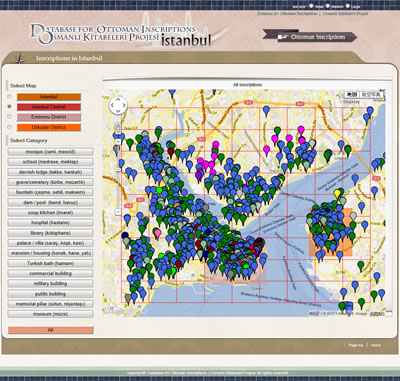This screenshot has height=381, width=400.
Task: Click the lone blue marker at the top center of the map
Action: [x=266, y=110]
